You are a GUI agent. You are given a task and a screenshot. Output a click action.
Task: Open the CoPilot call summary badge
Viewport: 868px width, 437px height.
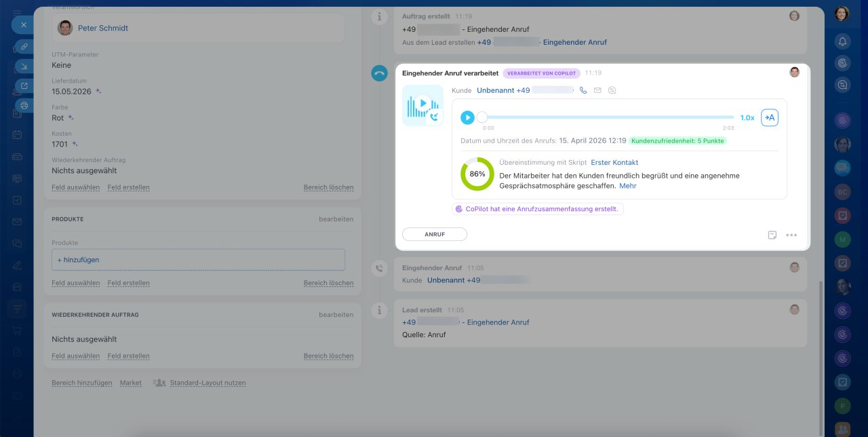pos(537,209)
